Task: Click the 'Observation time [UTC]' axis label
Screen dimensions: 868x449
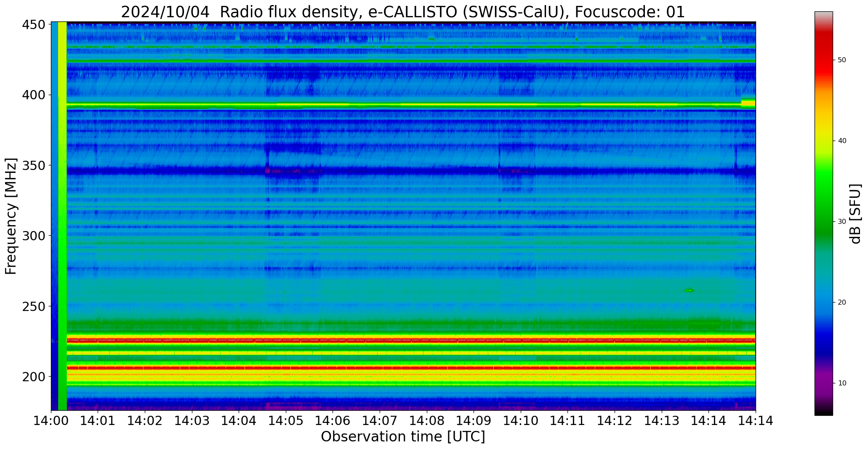Action: coord(403,437)
